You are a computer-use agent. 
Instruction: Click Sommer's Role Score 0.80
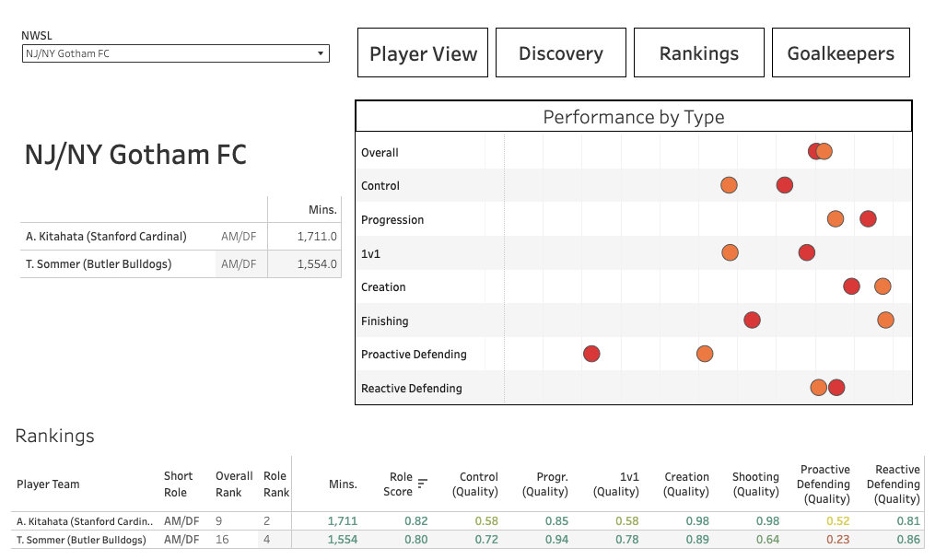click(416, 540)
